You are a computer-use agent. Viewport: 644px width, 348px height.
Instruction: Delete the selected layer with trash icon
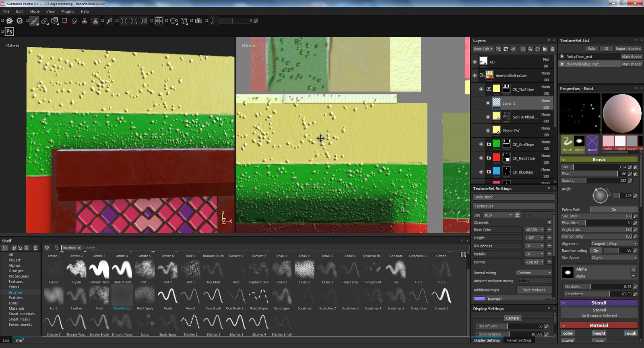click(x=552, y=49)
